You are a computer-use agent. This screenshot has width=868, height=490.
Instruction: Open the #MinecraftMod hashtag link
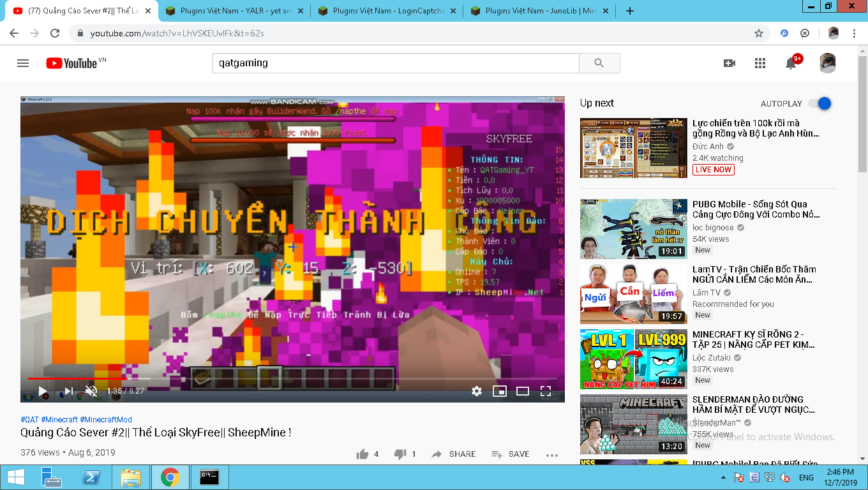106,419
